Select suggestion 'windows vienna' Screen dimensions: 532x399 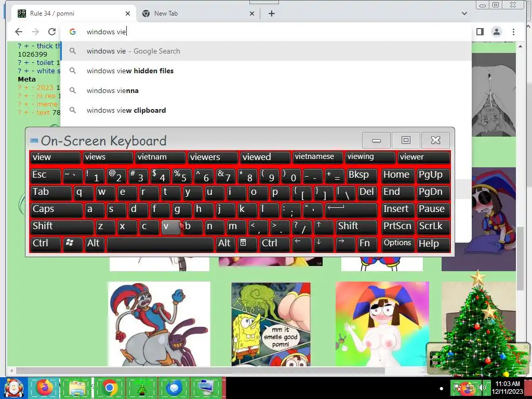[266, 90]
